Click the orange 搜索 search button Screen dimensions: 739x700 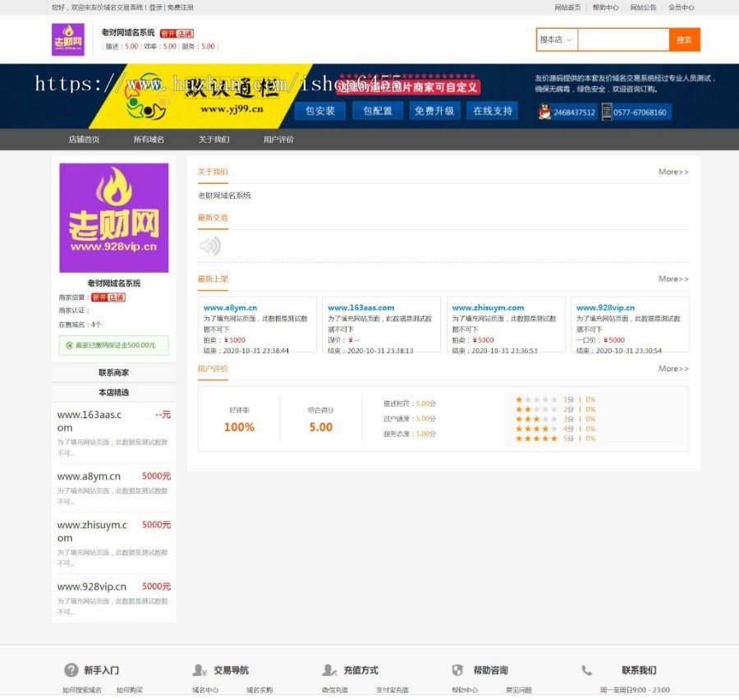coord(686,39)
